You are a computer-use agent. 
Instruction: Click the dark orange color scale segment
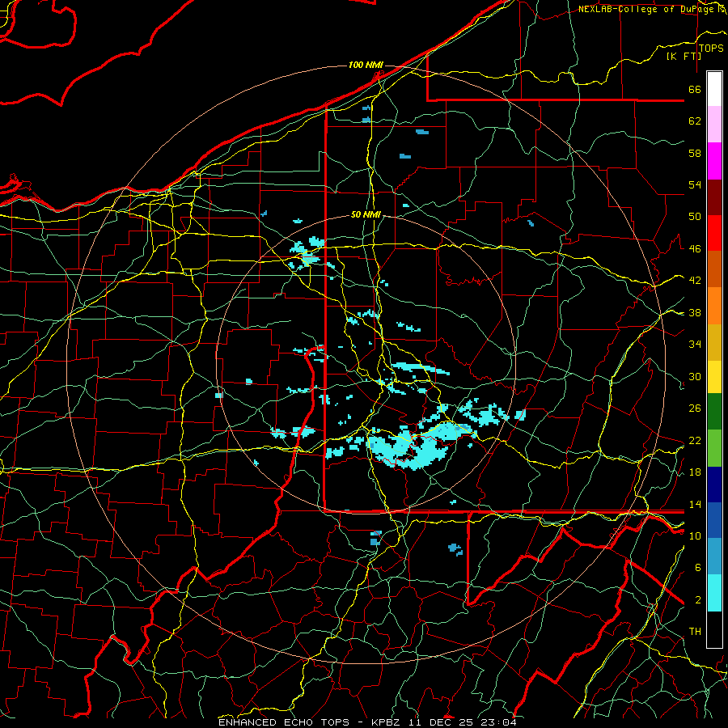pos(714,269)
